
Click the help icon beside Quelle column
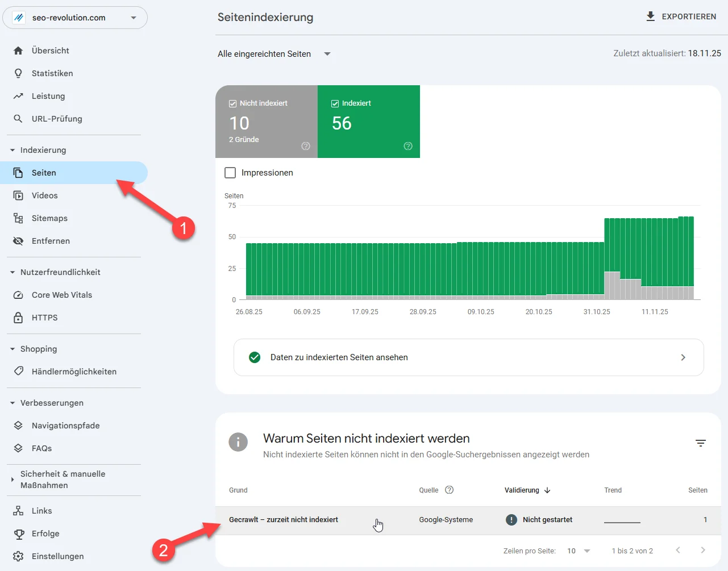coord(449,490)
